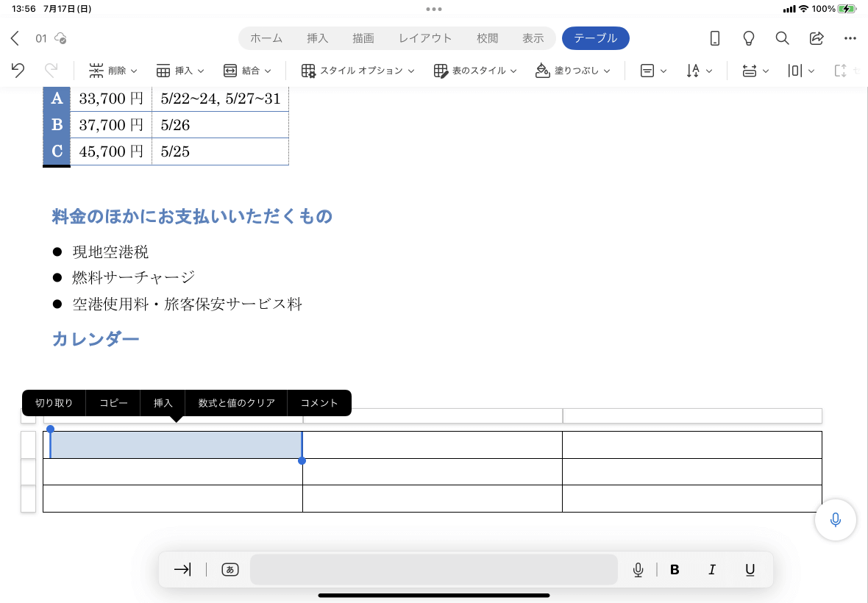Tap the first row selector handle left of the table
This screenshot has width=868, height=603.
click(x=28, y=445)
